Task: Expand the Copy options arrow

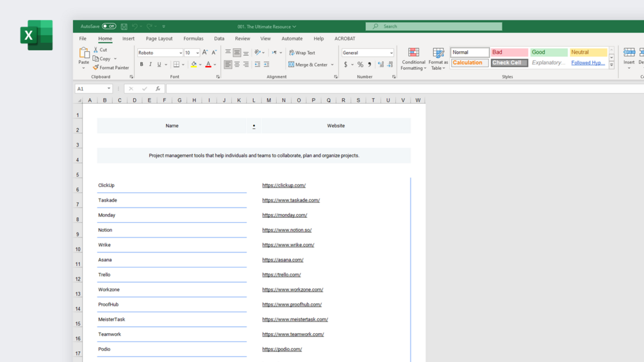Action: (115, 59)
